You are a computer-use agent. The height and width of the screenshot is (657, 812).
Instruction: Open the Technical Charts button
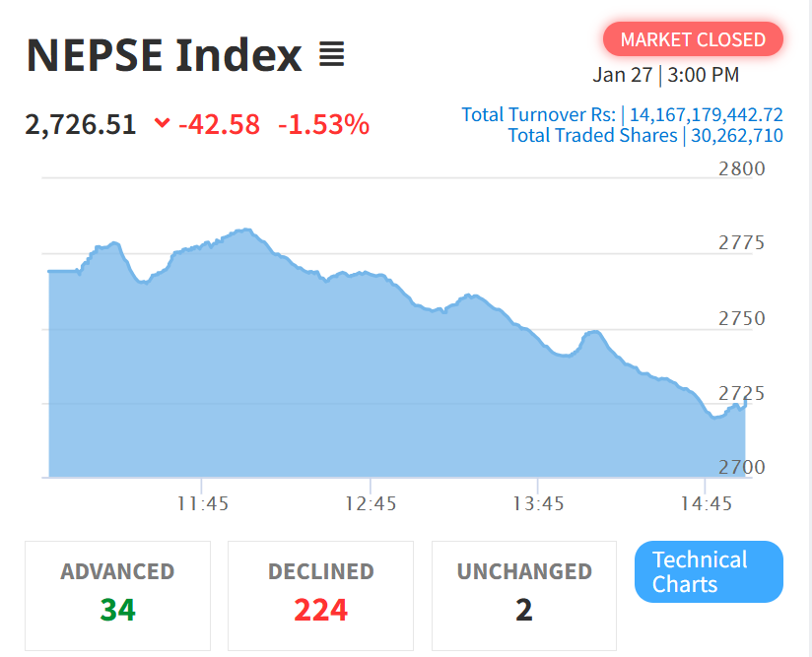coord(709,571)
